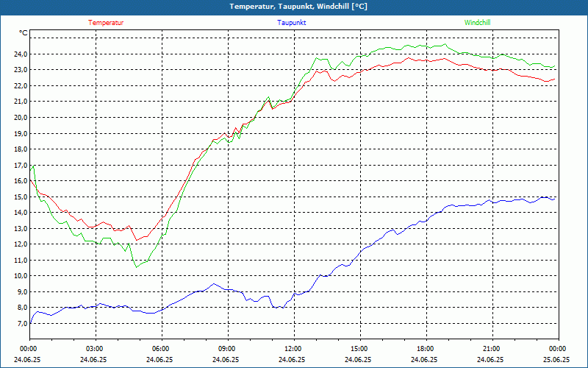Click the 14,0 y-axis value
Image resolution: width=588 pixels, height=368 pixels.
click(x=21, y=213)
